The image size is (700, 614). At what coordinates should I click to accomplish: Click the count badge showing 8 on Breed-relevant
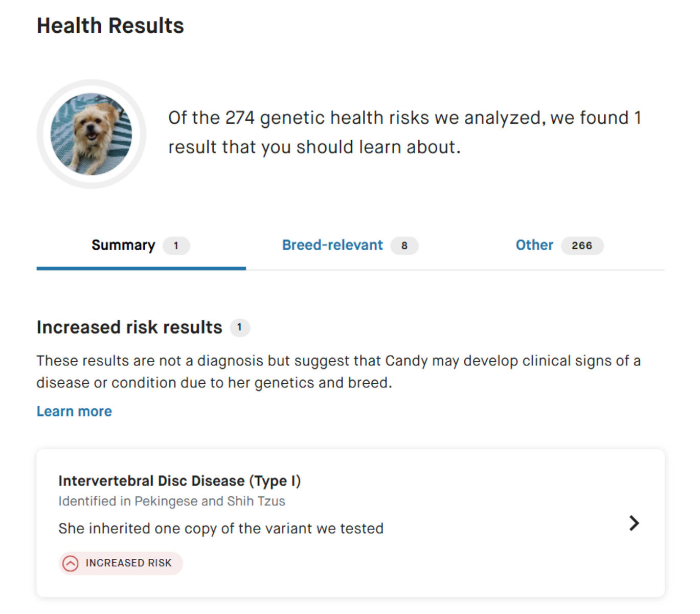[x=404, y=246]
